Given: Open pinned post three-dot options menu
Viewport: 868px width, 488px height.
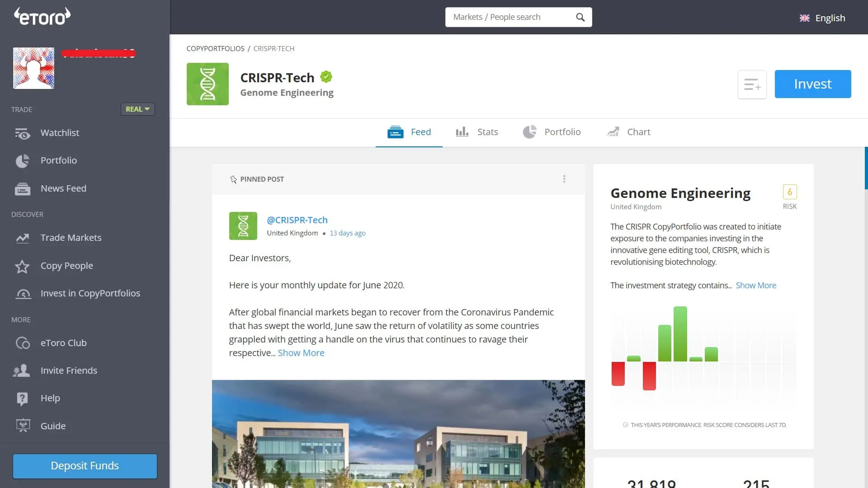Looking at the screenshot, I should [x=564, y=179].
